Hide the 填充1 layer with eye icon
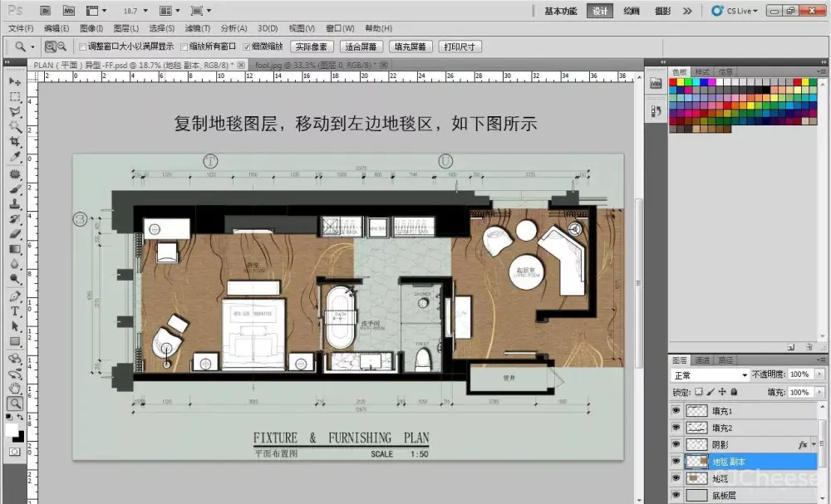Screen dimensions: 831x504 pyautogui.click(x=676, y=411)
